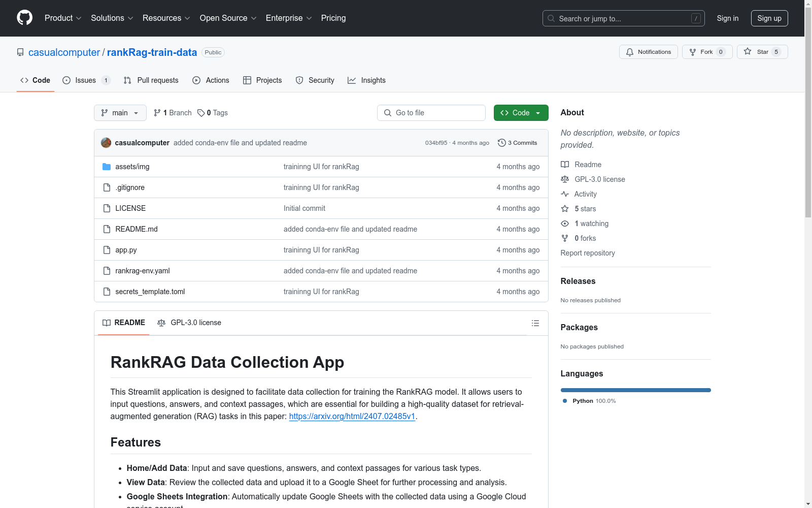
Task: Expand the Open Source menu
Action: click(228, 18)
